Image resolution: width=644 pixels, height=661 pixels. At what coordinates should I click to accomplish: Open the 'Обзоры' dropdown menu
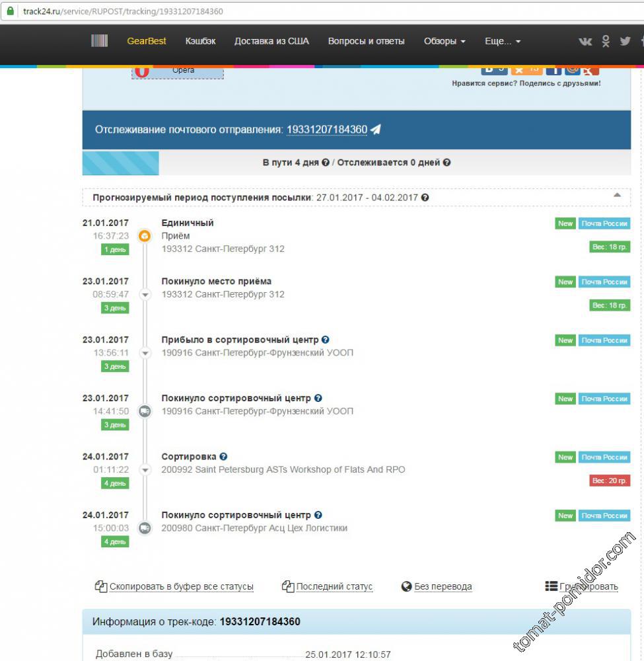tap(445, 41)
